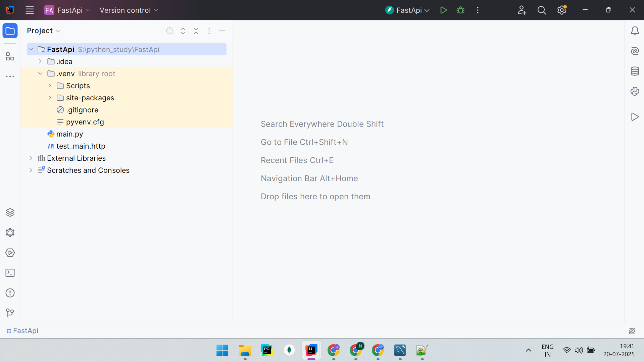
Task: Expand the site-packages folder
Action: point(50,98)
